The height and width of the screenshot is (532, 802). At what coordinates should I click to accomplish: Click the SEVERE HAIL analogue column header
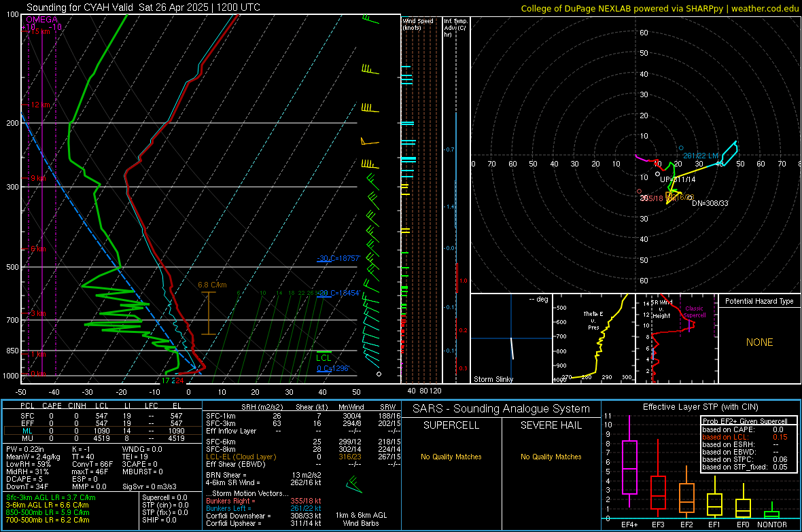tap(551, 425)
